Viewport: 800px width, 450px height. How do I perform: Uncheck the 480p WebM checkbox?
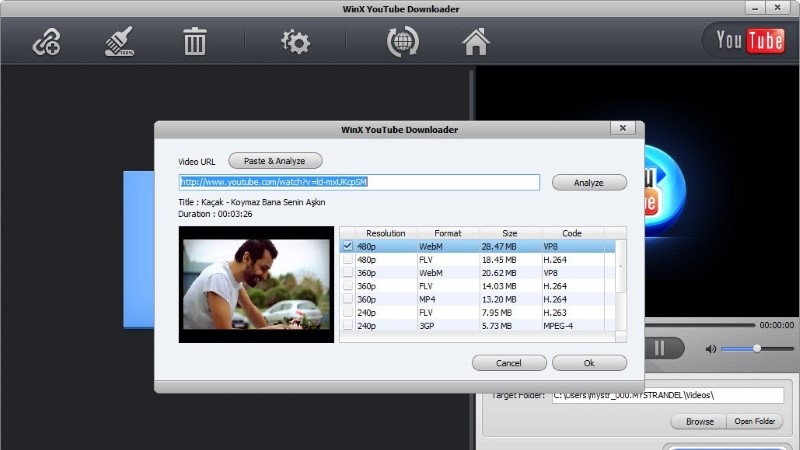pyautogui.click(x=347, y=246)
